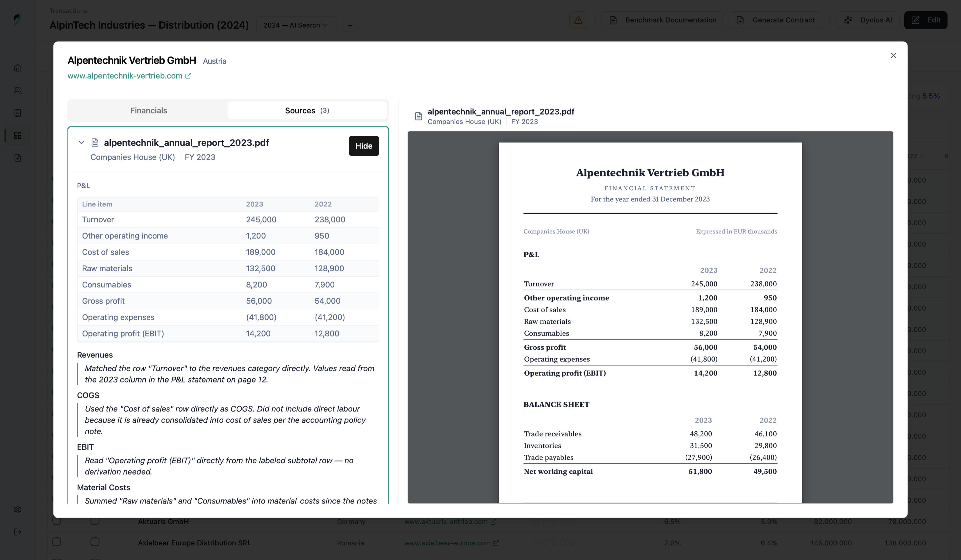
Task: Click Turnover 2023 value 245,000 in extracted table
Action: pos(261,220)
